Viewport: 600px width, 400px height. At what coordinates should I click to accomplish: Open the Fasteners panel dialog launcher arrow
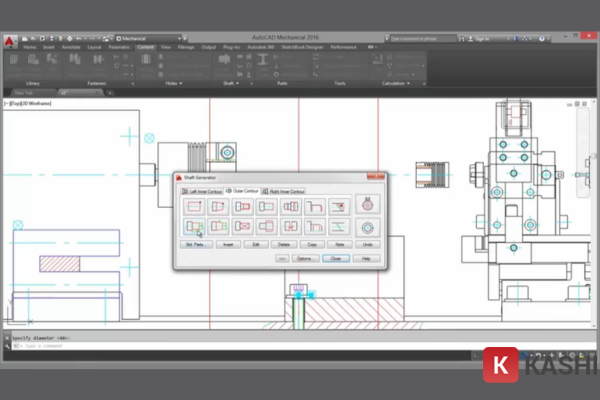(133, 83)
